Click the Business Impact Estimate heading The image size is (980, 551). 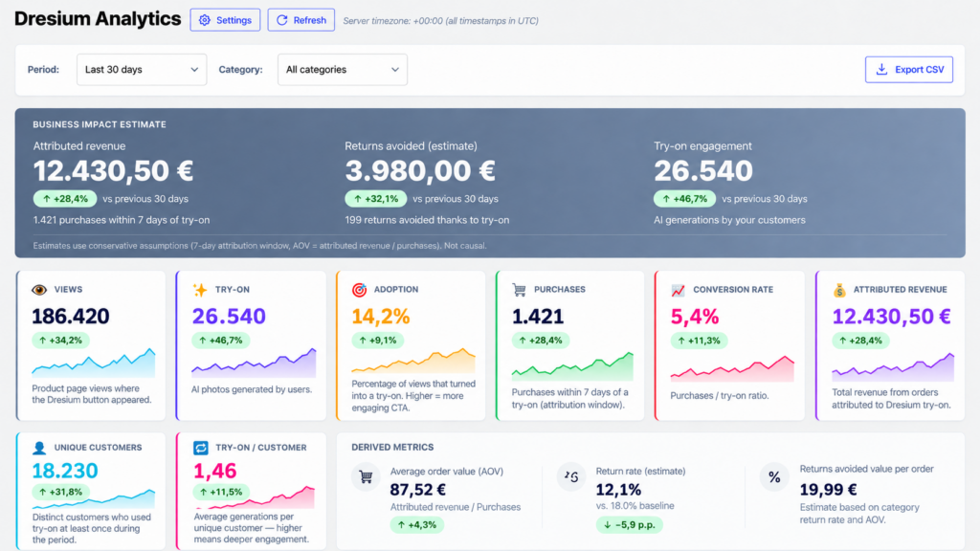point(100,124)
